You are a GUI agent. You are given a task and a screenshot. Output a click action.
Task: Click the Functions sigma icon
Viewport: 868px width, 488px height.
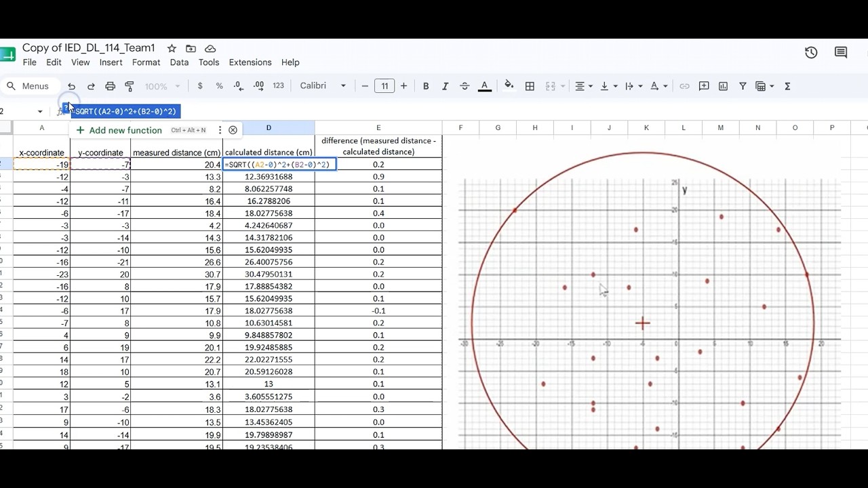tap(787, 86)
